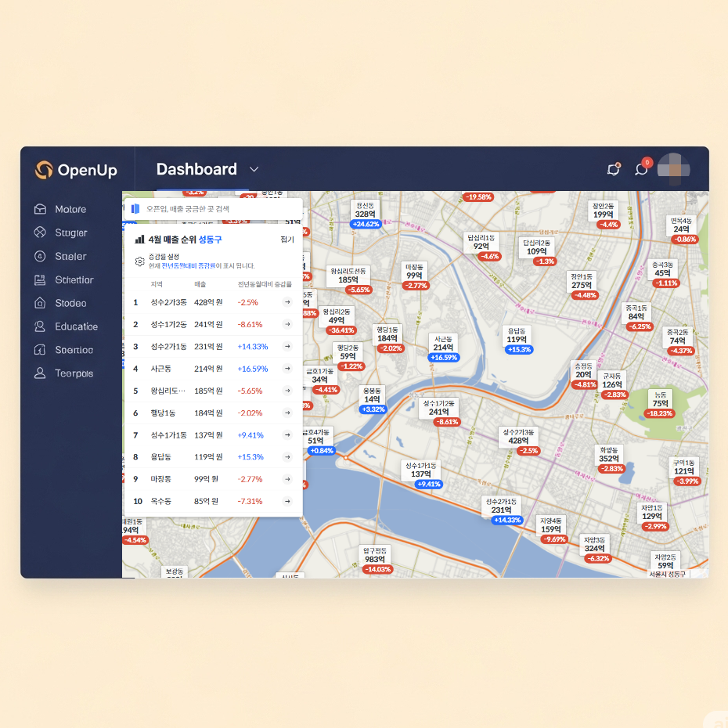Open details arrow for 옥수동 row
The height and width of the screenshot is (728, 728).
287,502
